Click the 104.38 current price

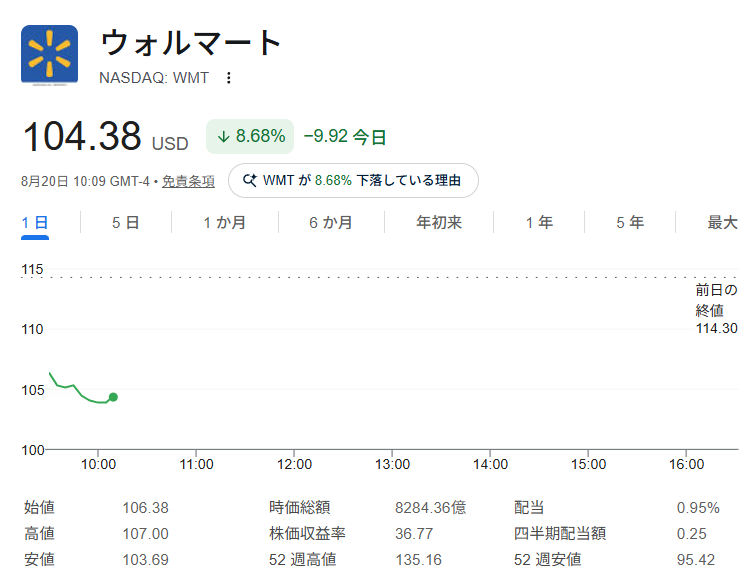[x=82, y=136]
